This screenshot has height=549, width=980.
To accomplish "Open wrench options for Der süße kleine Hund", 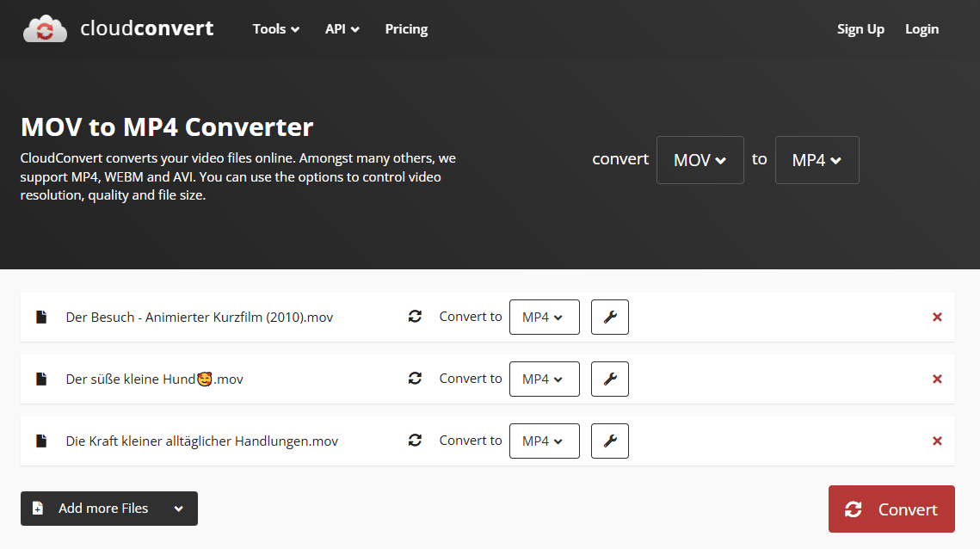I will click(610, 379).
